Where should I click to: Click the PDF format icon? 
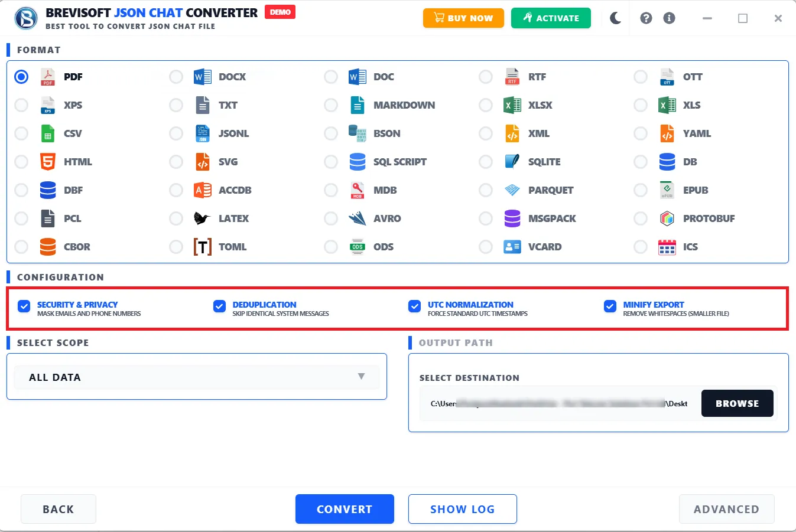[x=48, y=77]
